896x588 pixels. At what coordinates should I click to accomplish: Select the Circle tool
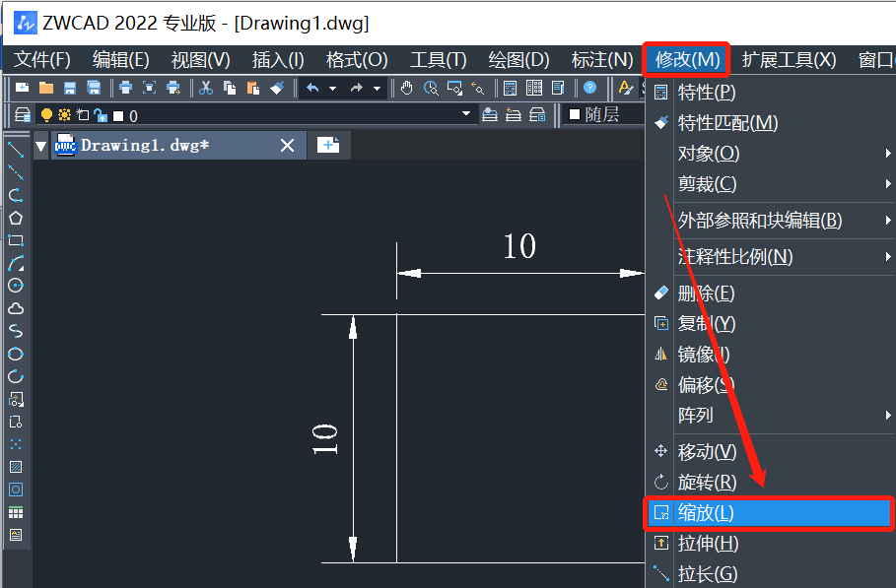(16, 286)
